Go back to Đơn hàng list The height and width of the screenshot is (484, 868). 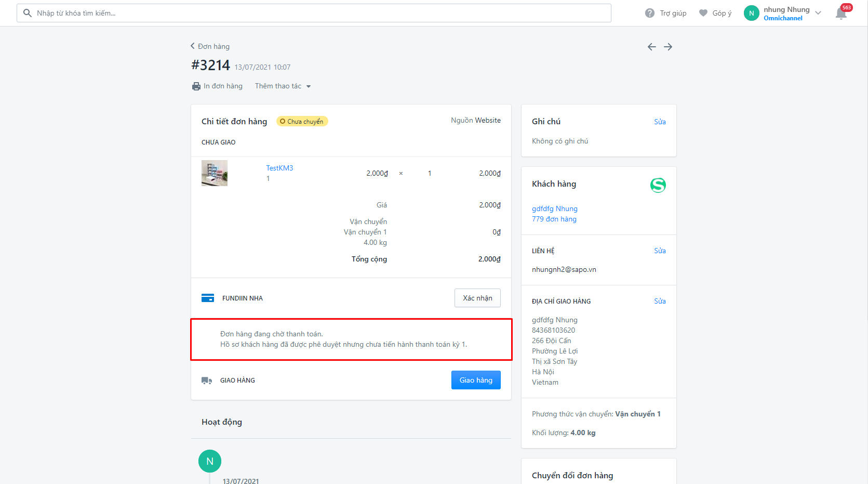point(210,46)
